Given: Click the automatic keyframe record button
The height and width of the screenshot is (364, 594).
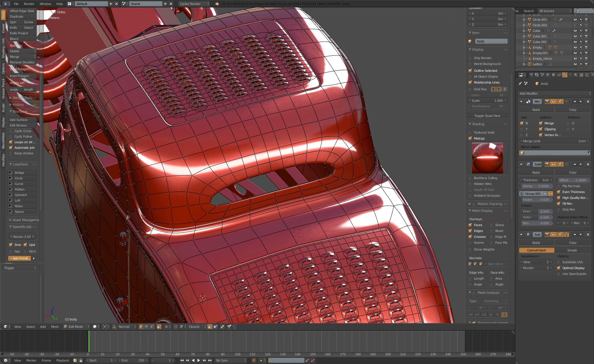Looking at the screenshot, I should pos(254,360).
